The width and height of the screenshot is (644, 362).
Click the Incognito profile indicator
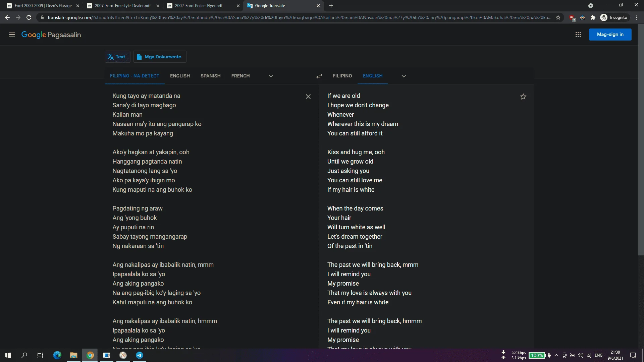click(614, 17)
